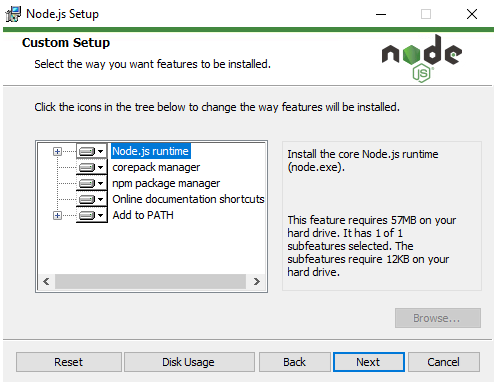Select the npm package manager tree item
496x382 pixels.
166,183
